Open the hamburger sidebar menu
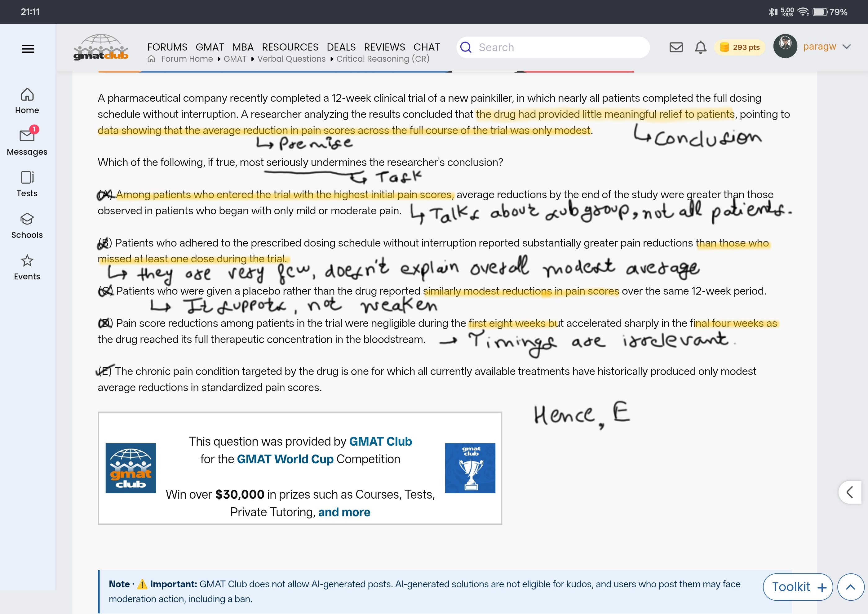This screenshot has width=868, height=614. 28,49
